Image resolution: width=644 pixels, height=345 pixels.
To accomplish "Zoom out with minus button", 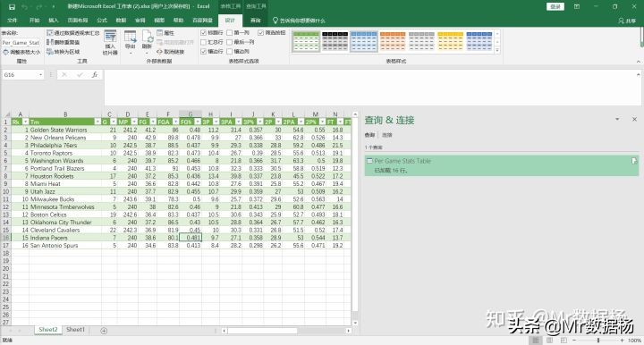I will tap(574, 341).
